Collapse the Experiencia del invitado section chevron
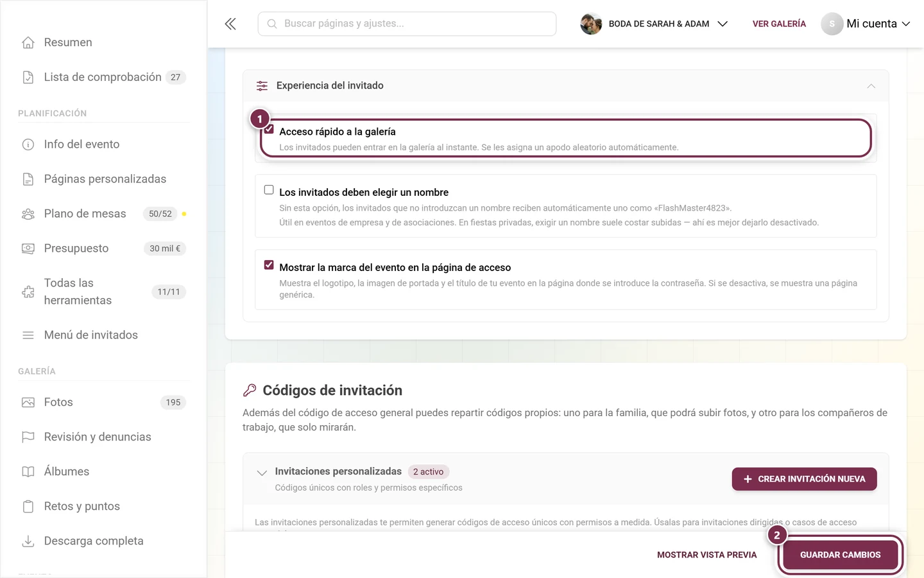The height and width of the screenshot is (578, 924). pyautogui.click(x=871, y=86)
